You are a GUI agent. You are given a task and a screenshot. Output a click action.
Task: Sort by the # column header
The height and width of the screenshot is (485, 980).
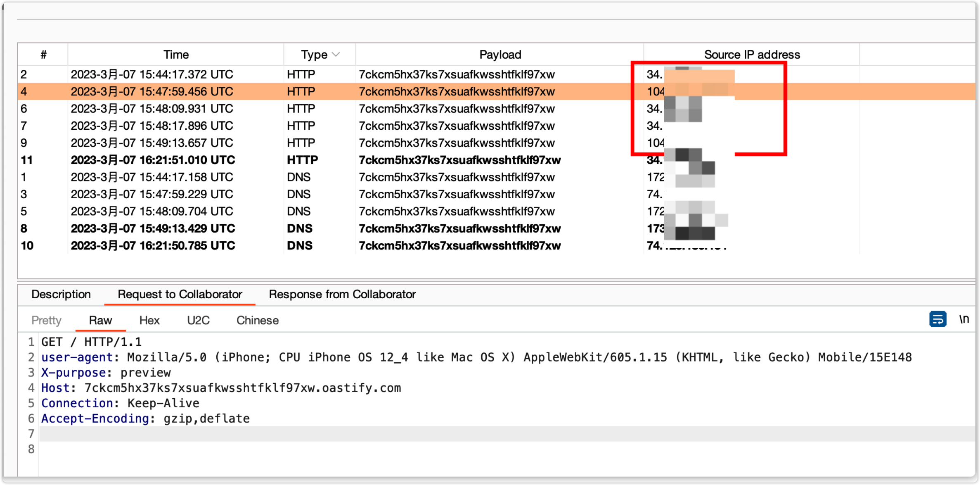point(43,55)
